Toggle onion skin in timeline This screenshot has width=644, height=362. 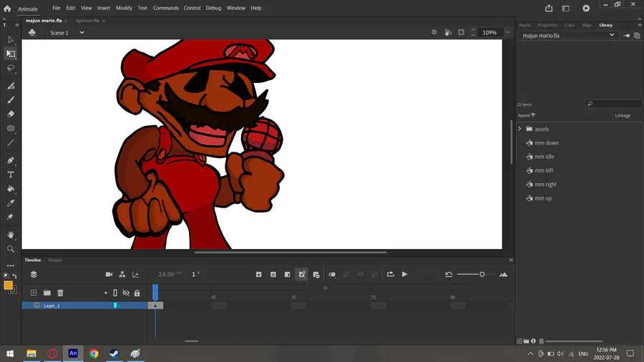pos(332,274)
